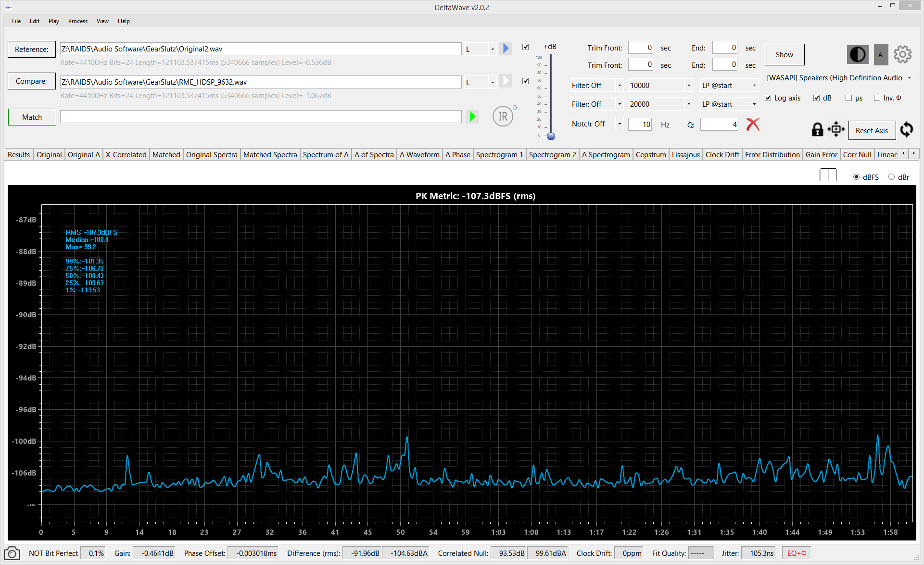This screenshot has height=565, width=924.
Task: Switch to the Δ Waveform tab
Action: click(x=419, y=154)
